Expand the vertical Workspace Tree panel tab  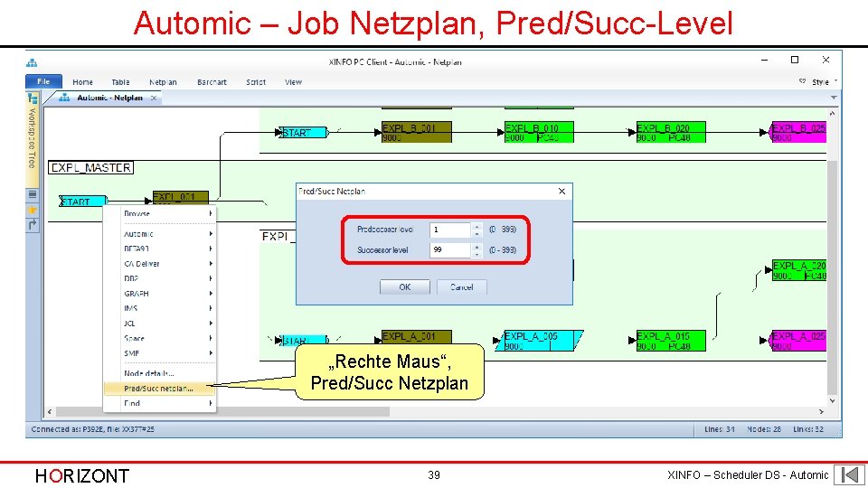(33, 138)
